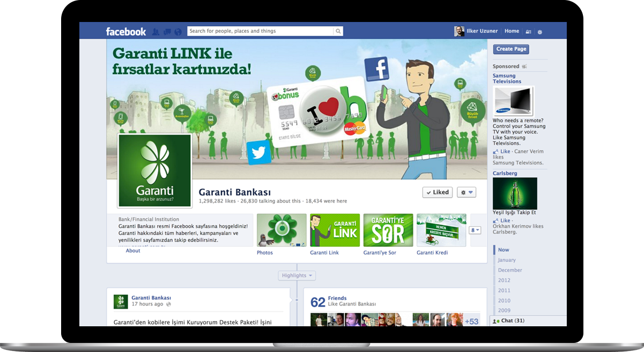
Task: Open friend requests icon in top bar
Action: pyautogui.click(x=156, y=32)
